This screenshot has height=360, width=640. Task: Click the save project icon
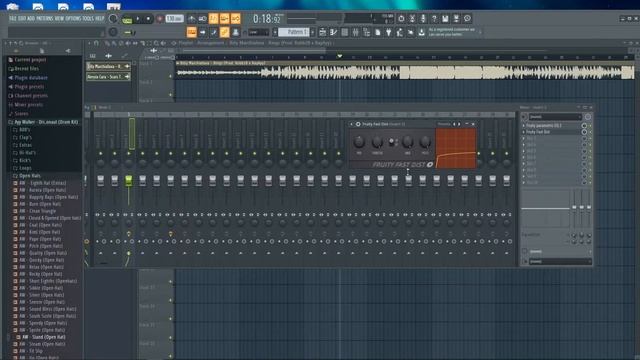click(445, 18)
